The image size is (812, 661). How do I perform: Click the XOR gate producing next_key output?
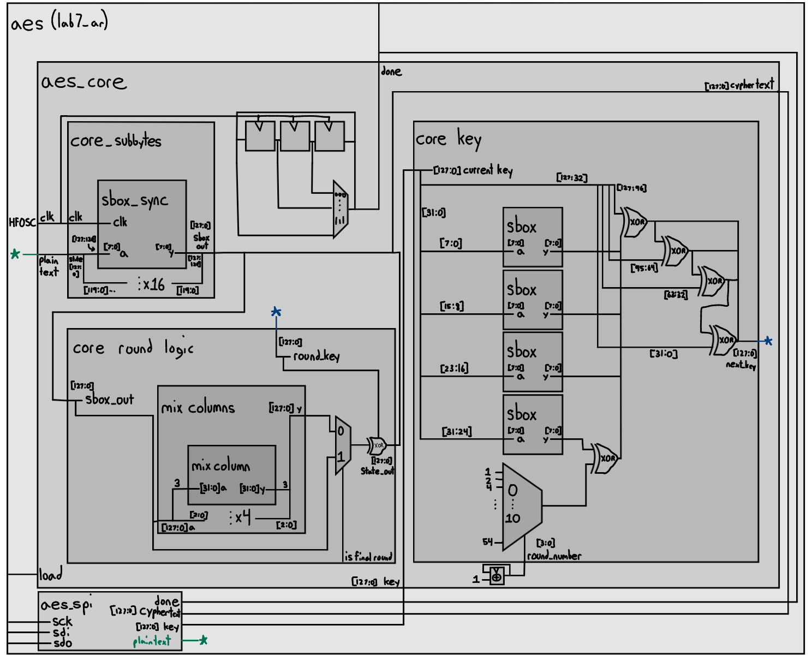(x=726, y=341)
